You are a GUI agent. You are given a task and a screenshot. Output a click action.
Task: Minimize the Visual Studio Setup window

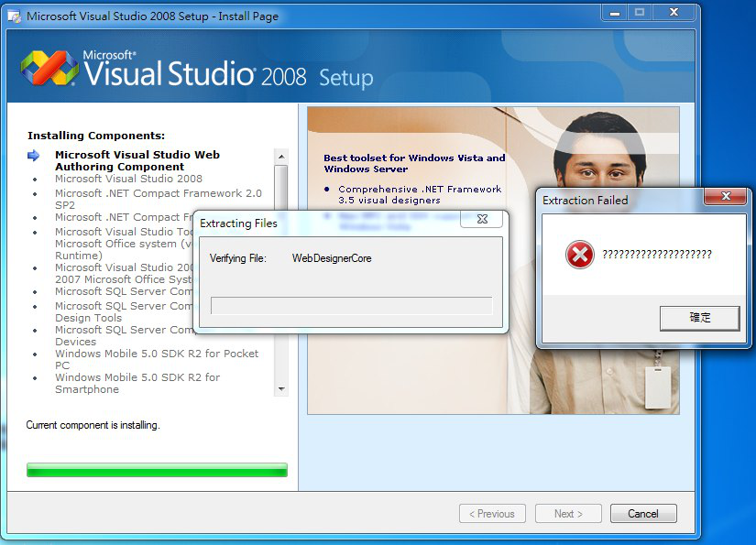(x=614, y=13)
